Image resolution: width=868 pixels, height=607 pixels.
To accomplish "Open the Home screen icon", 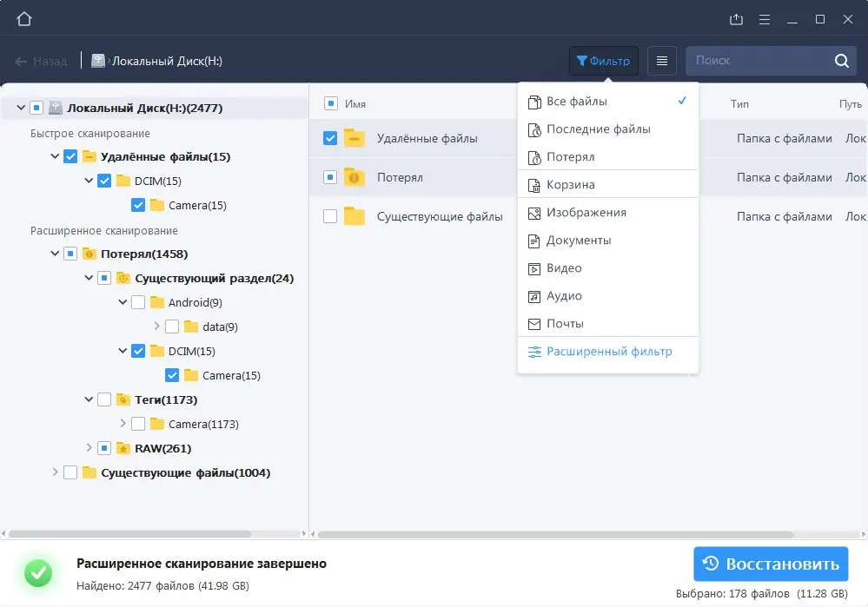I will pyautogui.click(x=23, y=17).
